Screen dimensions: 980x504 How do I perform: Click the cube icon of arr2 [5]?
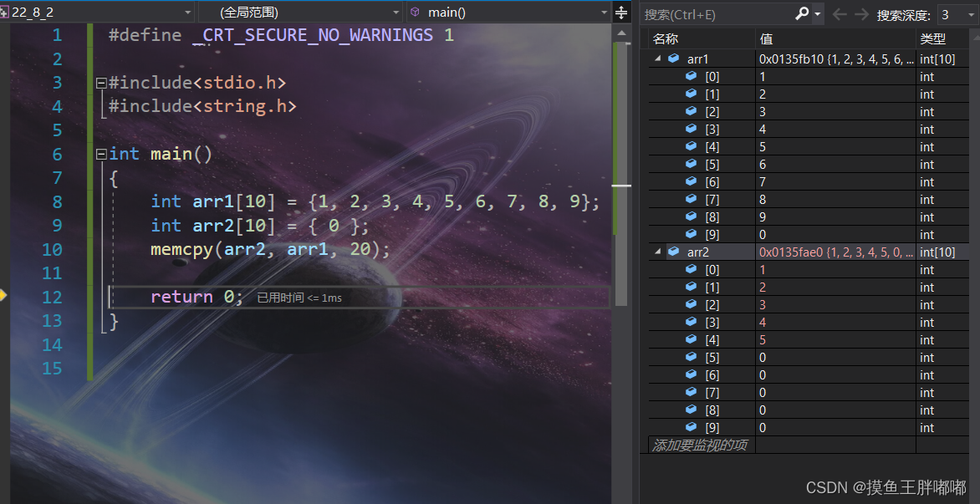691,357
